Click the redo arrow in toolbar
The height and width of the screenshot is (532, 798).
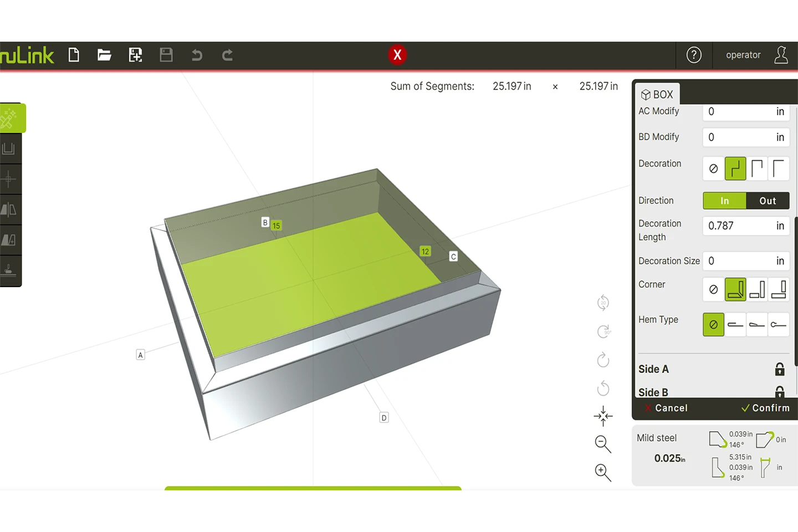(x=227, y=55)
